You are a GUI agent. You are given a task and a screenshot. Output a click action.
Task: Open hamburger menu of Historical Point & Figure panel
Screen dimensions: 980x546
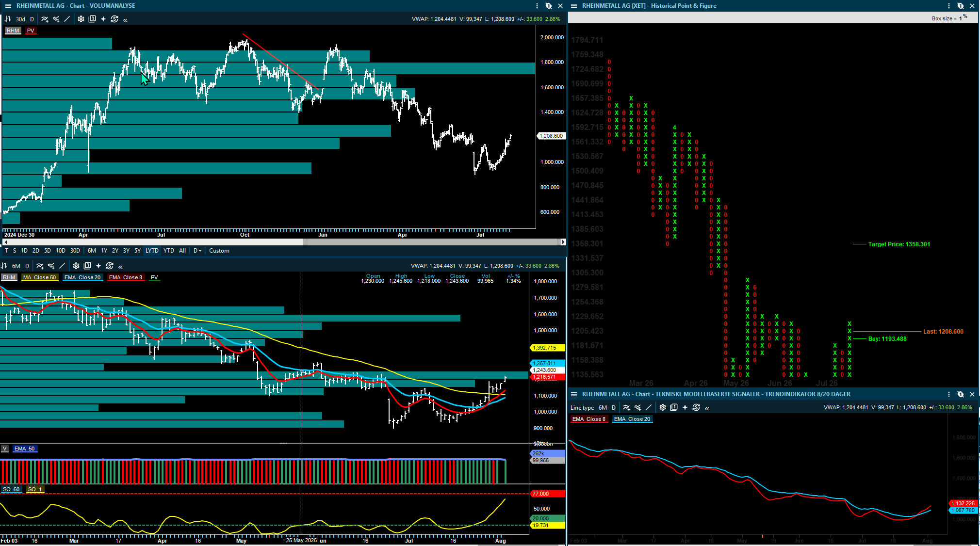574,6
